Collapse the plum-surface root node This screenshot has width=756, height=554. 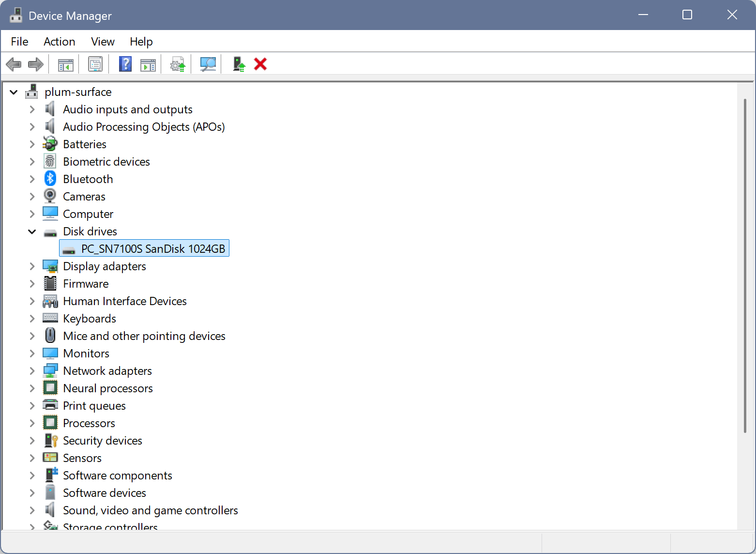[x=14, y=92]
